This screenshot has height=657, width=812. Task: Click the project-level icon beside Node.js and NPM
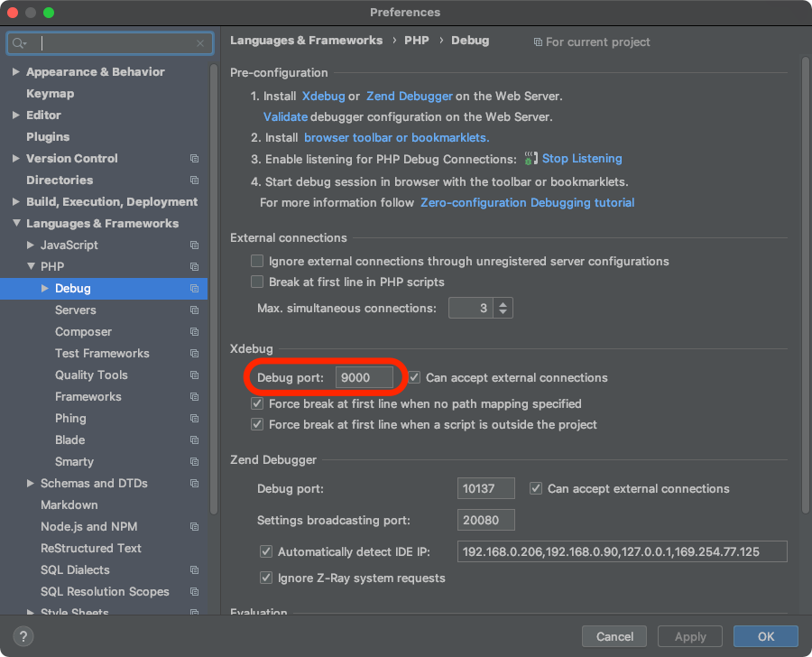pos(194,527)
